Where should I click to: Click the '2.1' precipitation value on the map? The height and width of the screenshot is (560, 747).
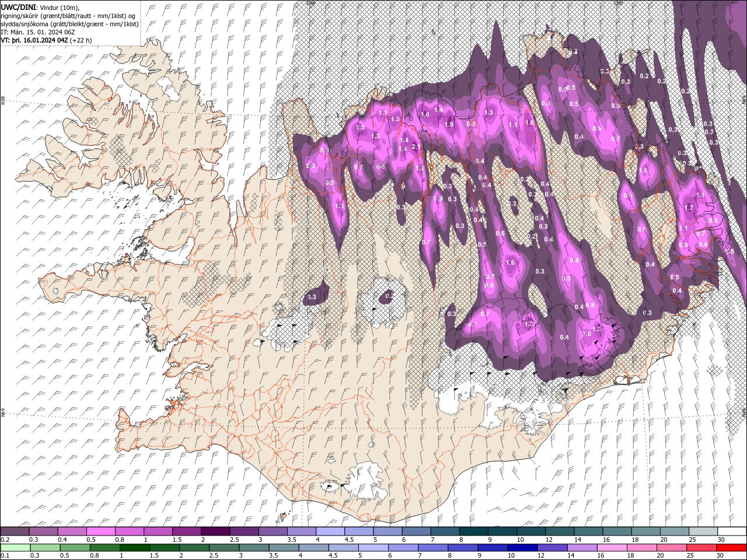click(x=416, y=146)
